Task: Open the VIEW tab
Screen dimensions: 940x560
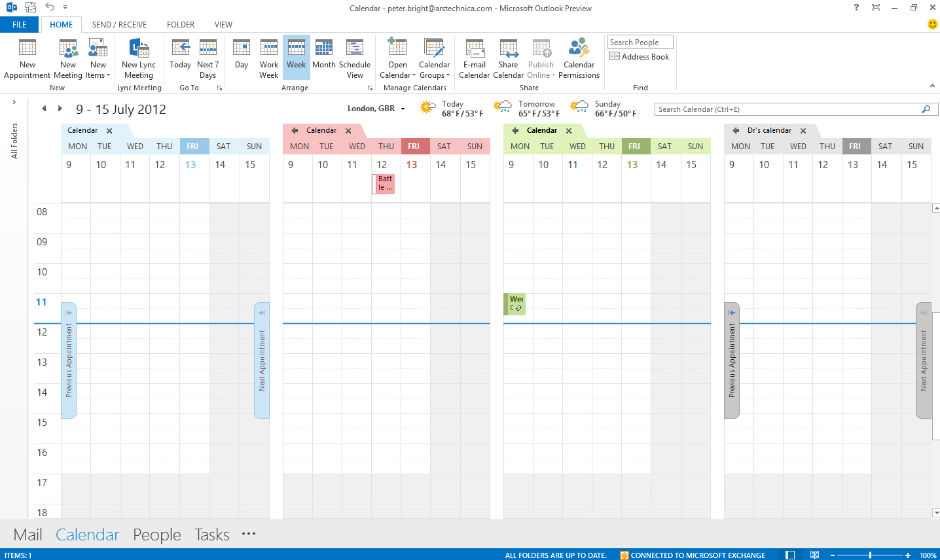Action: [223, 25]
